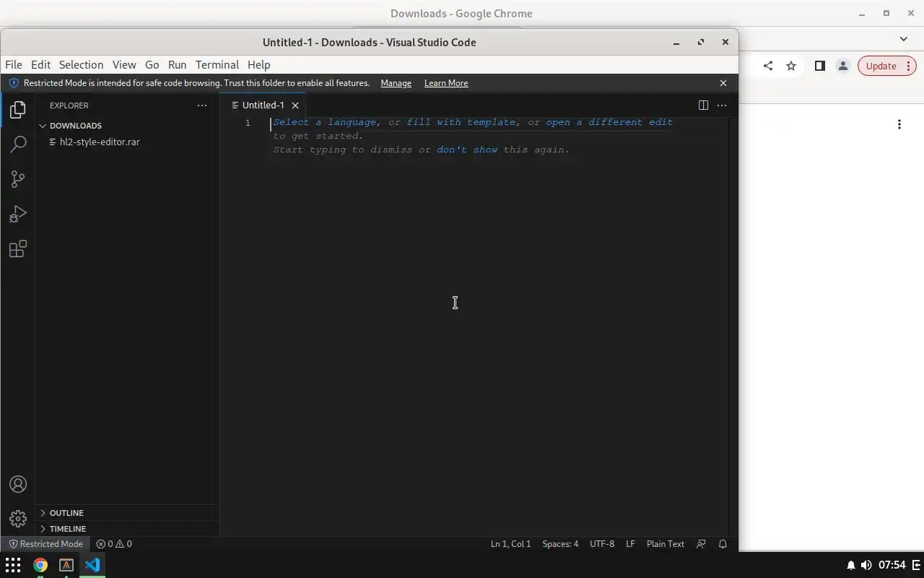Open the three-dot menu on Chrome page
924x578 pixels.
[x=899, y=124]
